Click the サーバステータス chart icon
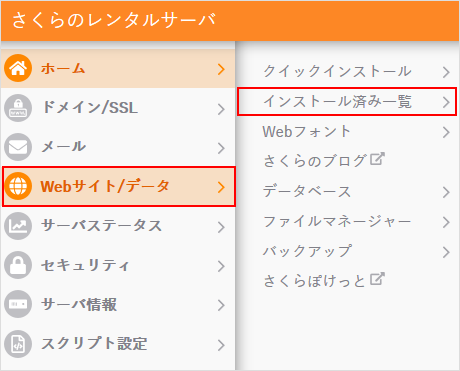 pyautogui.click(x=18, y=226)
